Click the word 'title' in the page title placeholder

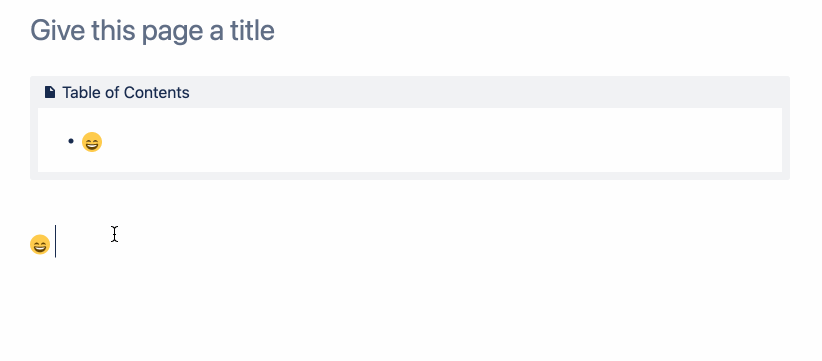[252, 30]
